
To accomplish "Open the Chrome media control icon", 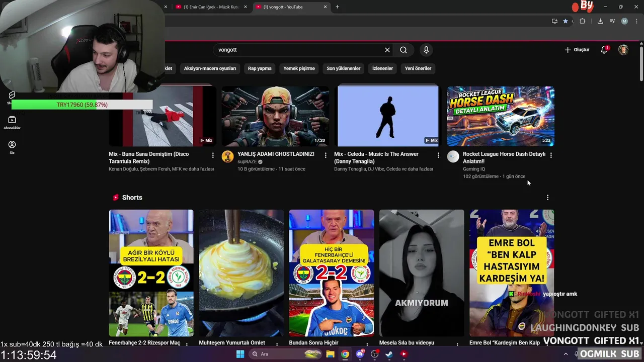I will [612, 21].
